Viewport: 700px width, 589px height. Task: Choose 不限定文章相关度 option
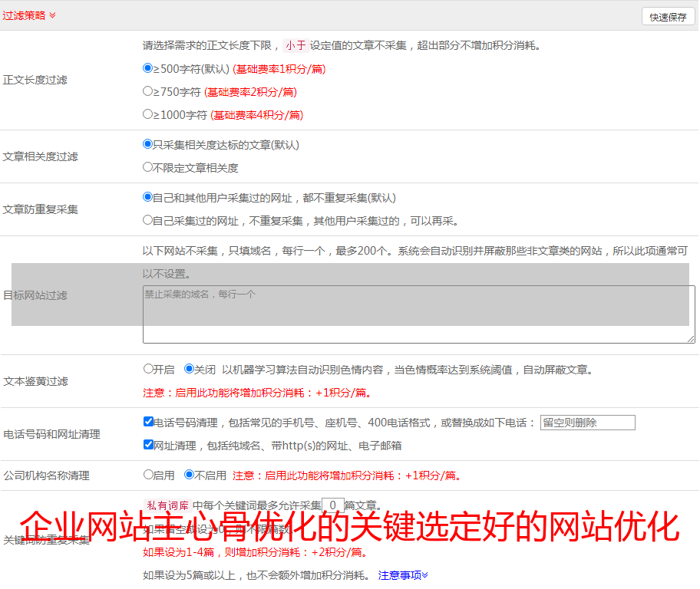148,167
